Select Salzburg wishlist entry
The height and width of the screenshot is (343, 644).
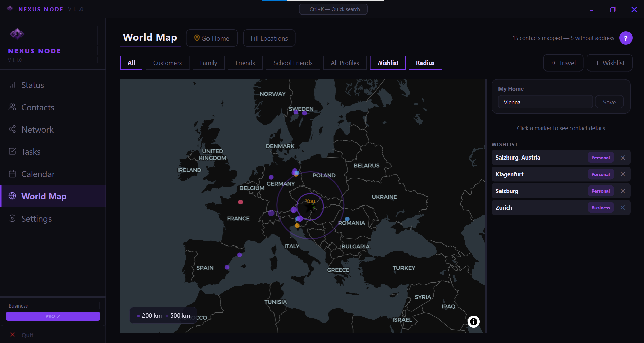[x=561, y=191]
